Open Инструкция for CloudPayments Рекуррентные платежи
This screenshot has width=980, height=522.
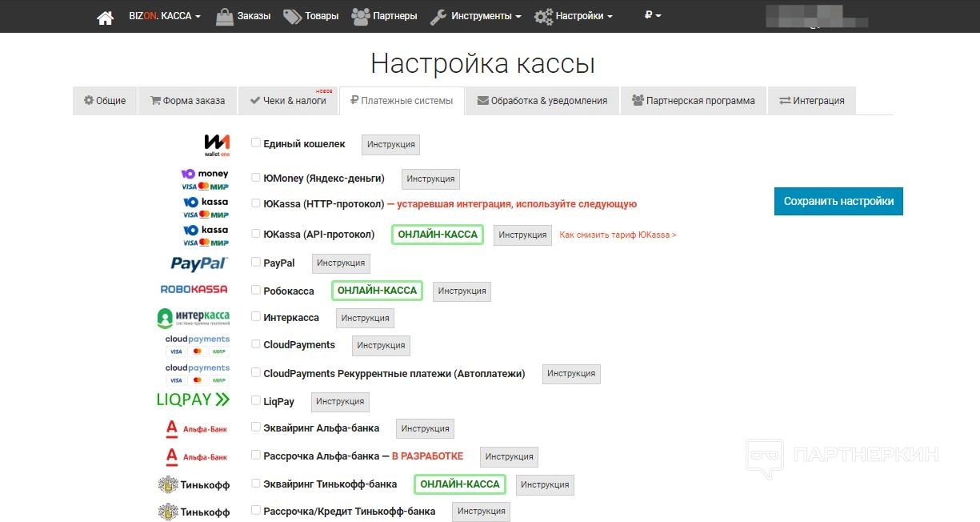571,374
